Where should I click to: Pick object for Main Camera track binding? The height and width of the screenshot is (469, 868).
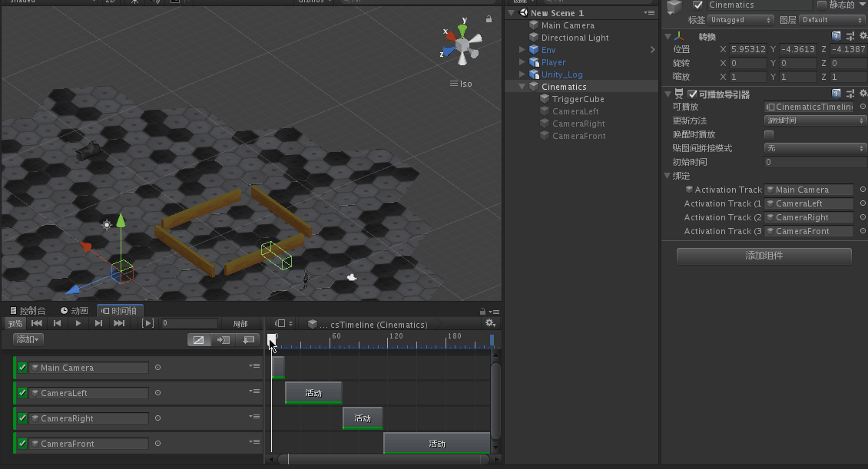click(157, 367)
